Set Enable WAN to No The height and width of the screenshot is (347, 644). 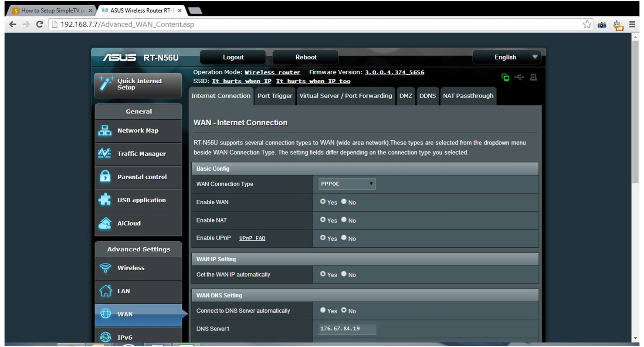(344, 202)
